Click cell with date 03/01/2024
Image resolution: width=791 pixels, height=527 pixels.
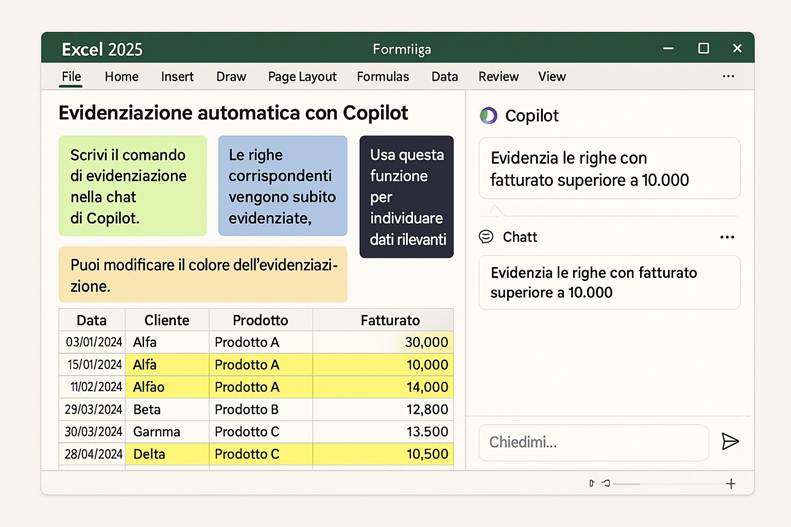point(92,342)
